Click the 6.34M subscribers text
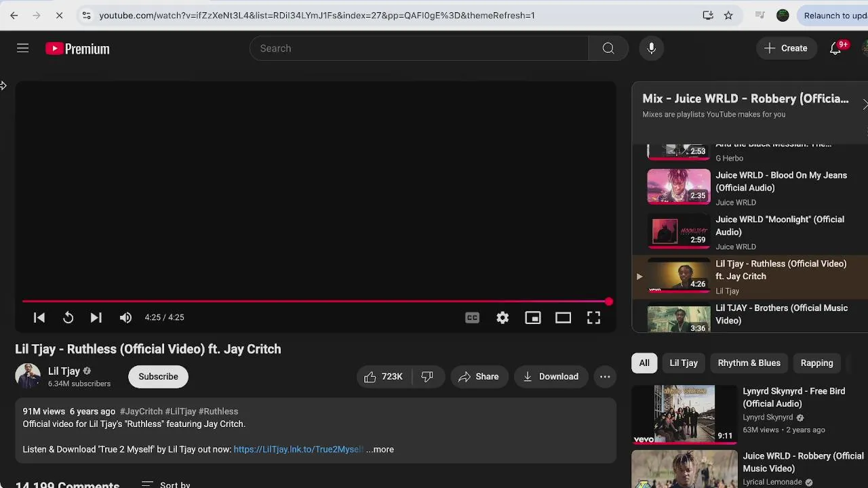The height and width of the screenshot is (488, 868). click(79, 384)
